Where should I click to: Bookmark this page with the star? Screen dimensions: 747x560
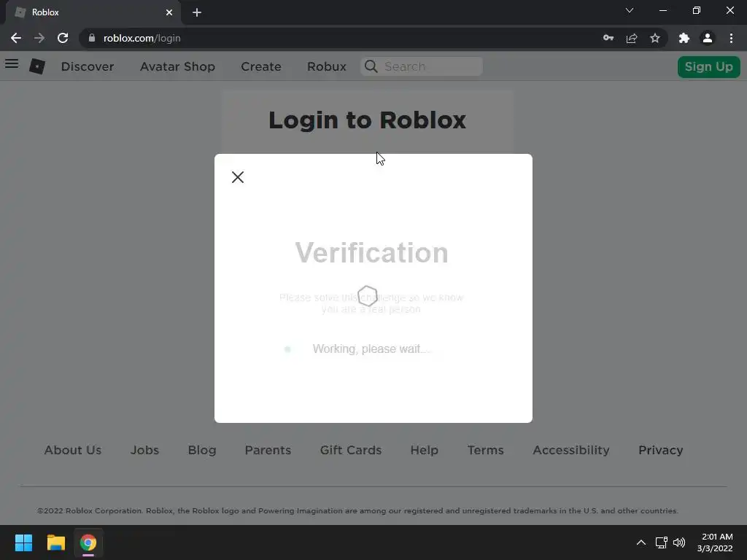pos(655,38)
